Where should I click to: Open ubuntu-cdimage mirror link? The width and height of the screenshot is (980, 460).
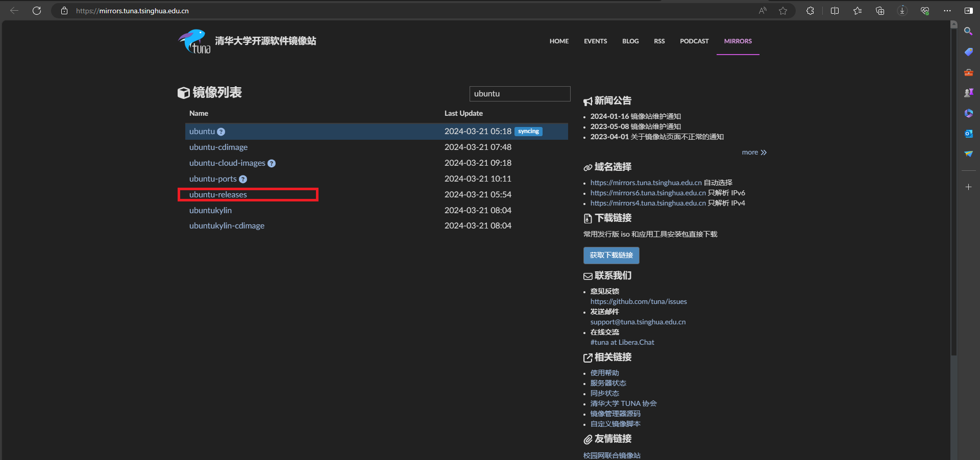pyautogui.click(x=218, y=147)
